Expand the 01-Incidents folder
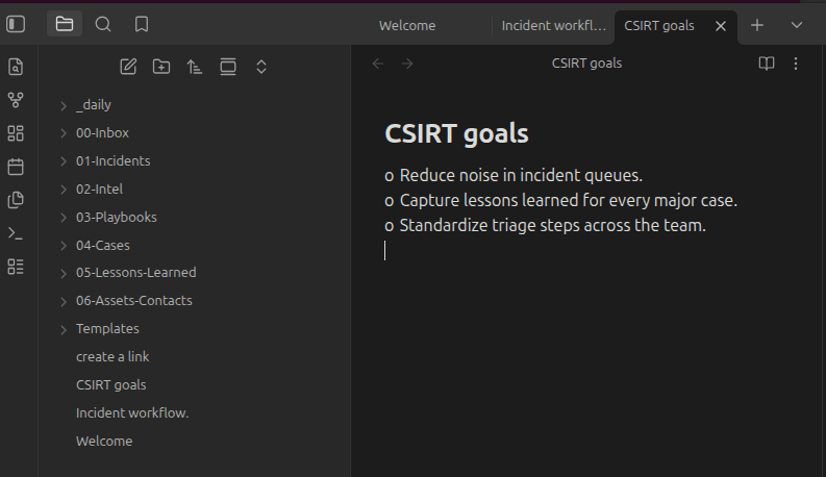This screenshot has height=477, width=826. tap(64, 161)
